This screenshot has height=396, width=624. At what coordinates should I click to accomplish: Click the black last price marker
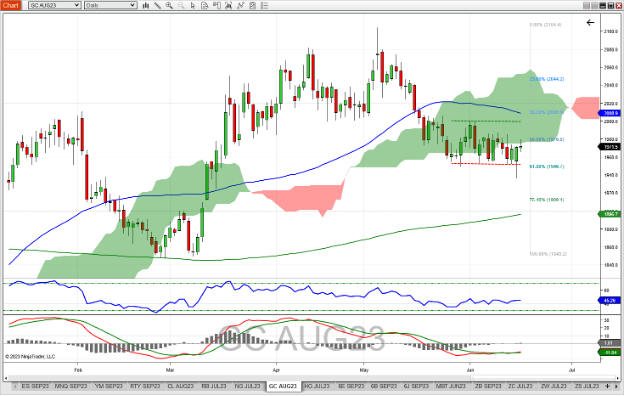[610, 147]
